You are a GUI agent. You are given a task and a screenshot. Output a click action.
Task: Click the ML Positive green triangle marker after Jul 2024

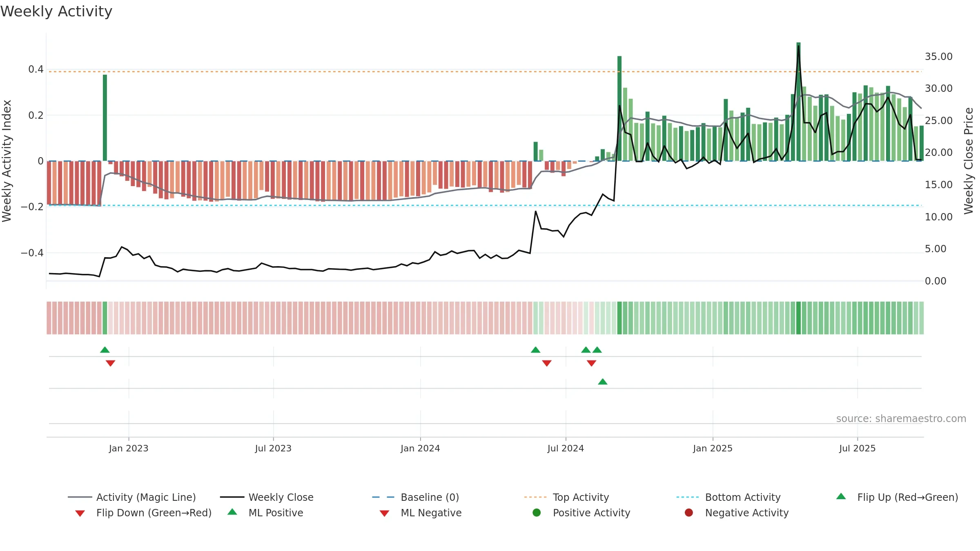click(x=603, y=382)
